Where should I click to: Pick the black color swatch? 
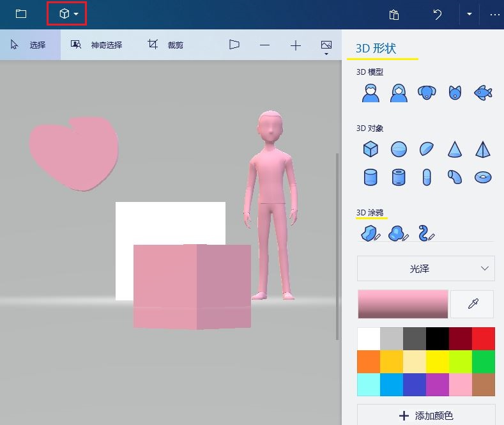pyautogui.click(x=438, y=339)
